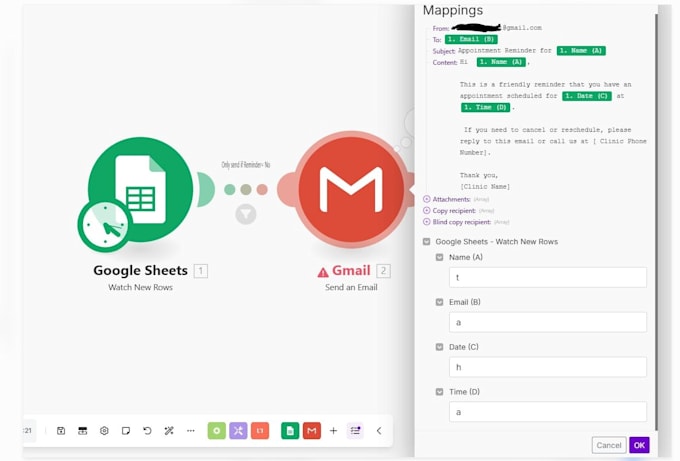Click the From label in Mappings
680x461 pixels.
[441, 29]
